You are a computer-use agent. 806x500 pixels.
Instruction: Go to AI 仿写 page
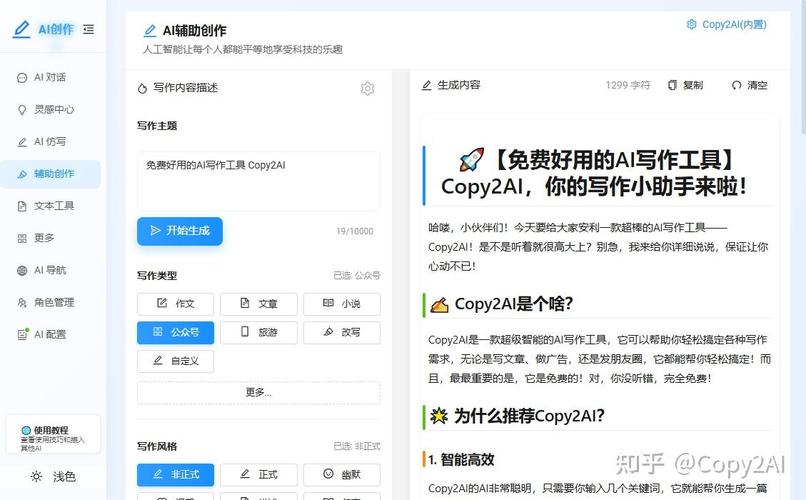50,142
